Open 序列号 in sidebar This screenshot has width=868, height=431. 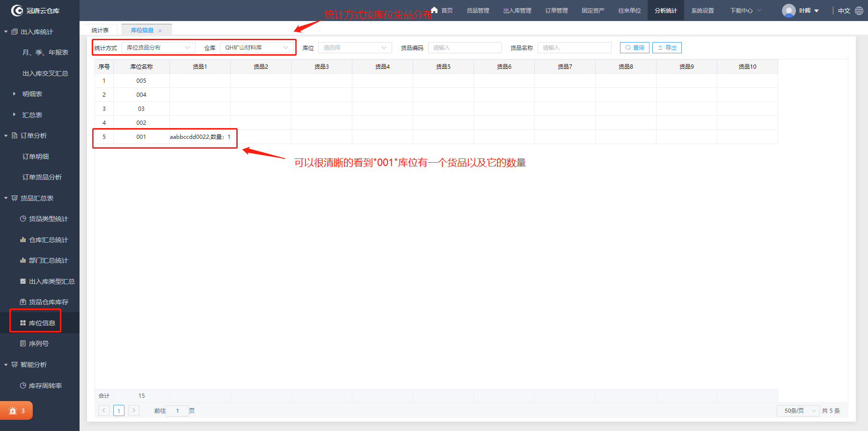coord(34,344)
